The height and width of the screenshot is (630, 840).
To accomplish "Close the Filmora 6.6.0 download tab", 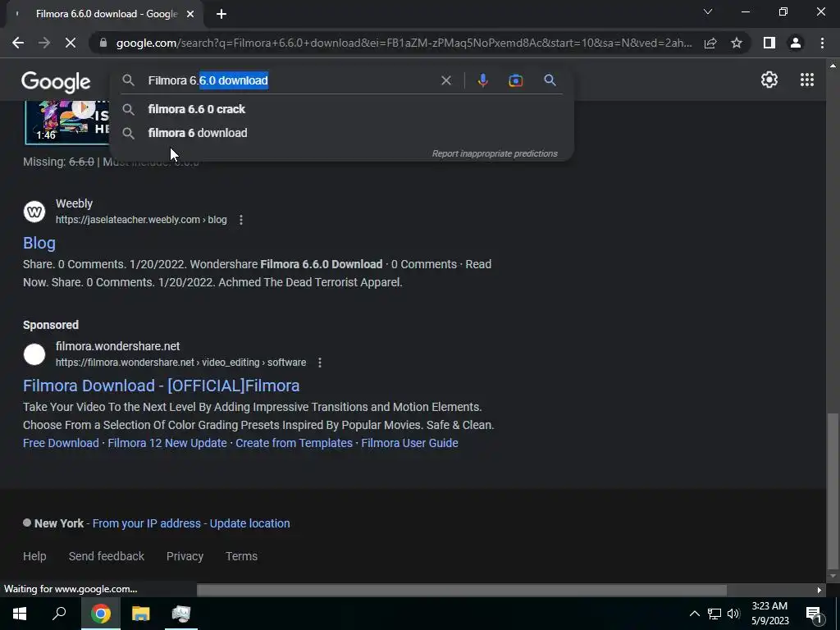I will (190, 14).
